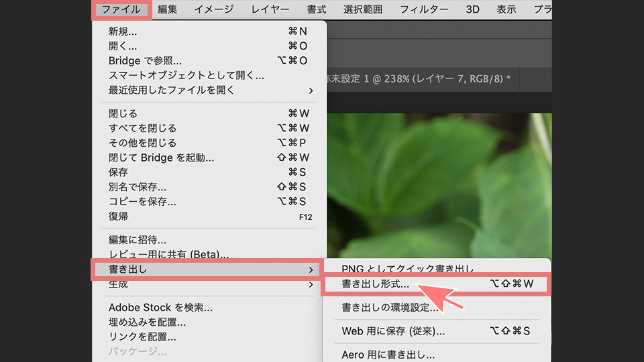Choose 開く... menu item
Screen dimensions: 644x362
[x=209, y=46]
